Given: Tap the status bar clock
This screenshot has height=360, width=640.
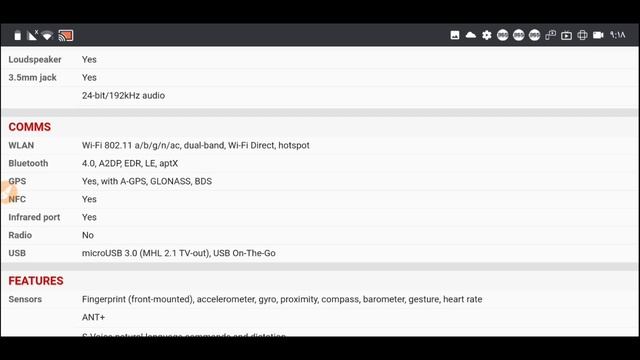Looking at the screenshot, I should point(618,35).
